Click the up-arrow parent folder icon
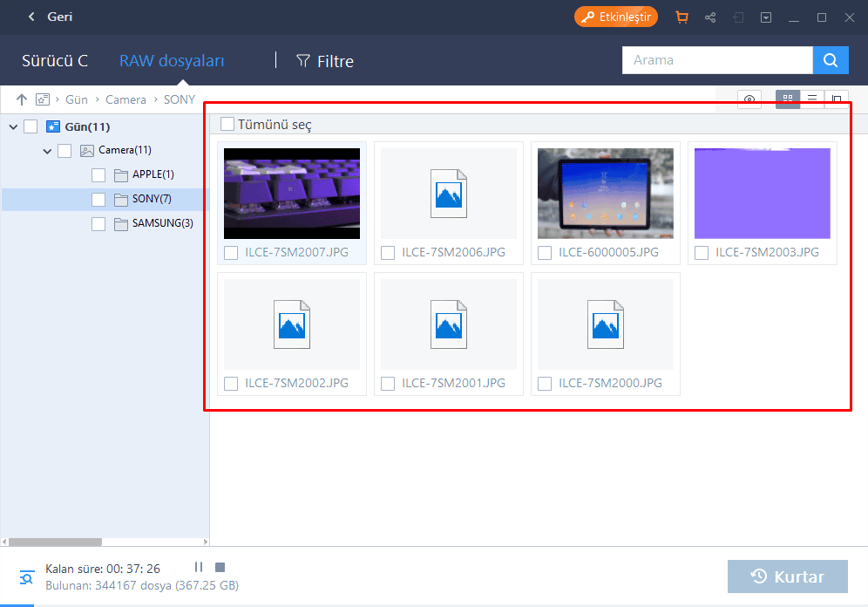The width and height of the screenshot is (868, 607). (x=22, y=99)
